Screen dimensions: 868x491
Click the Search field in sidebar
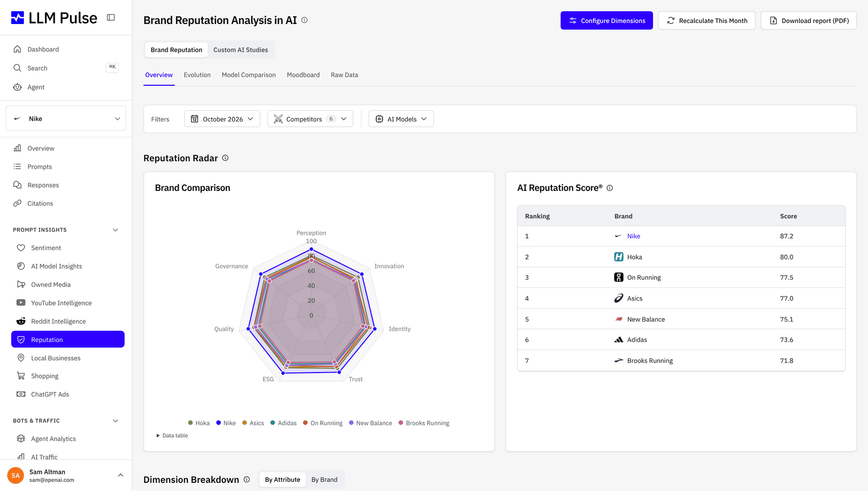[x=66, y=68]
